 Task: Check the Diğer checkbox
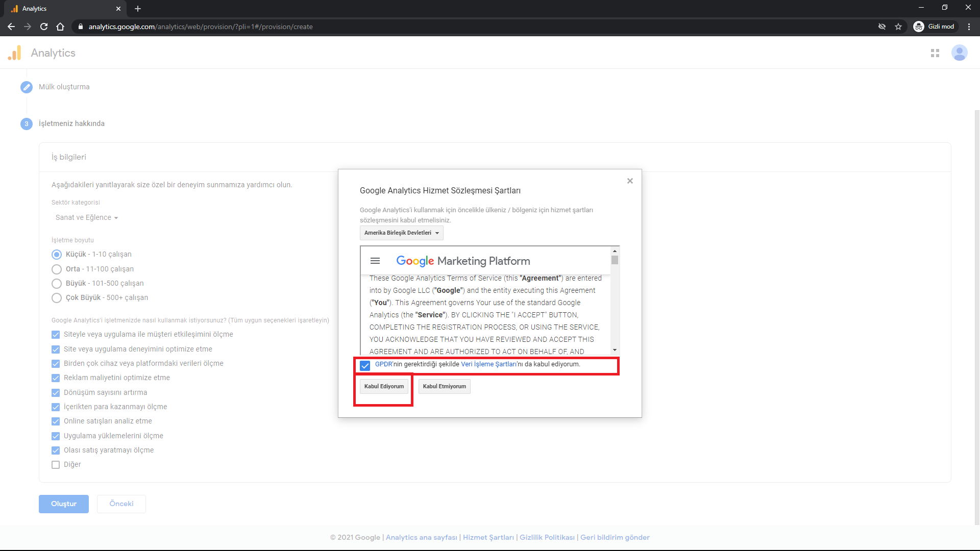56,465
